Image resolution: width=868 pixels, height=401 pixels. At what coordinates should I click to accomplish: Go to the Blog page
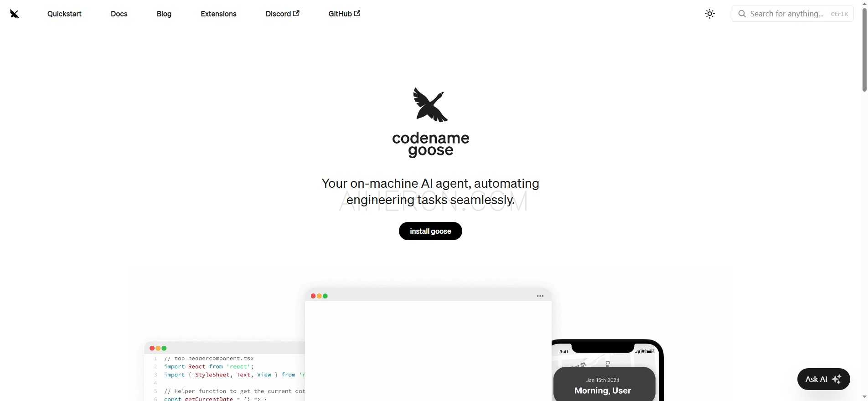coord(164,14)
